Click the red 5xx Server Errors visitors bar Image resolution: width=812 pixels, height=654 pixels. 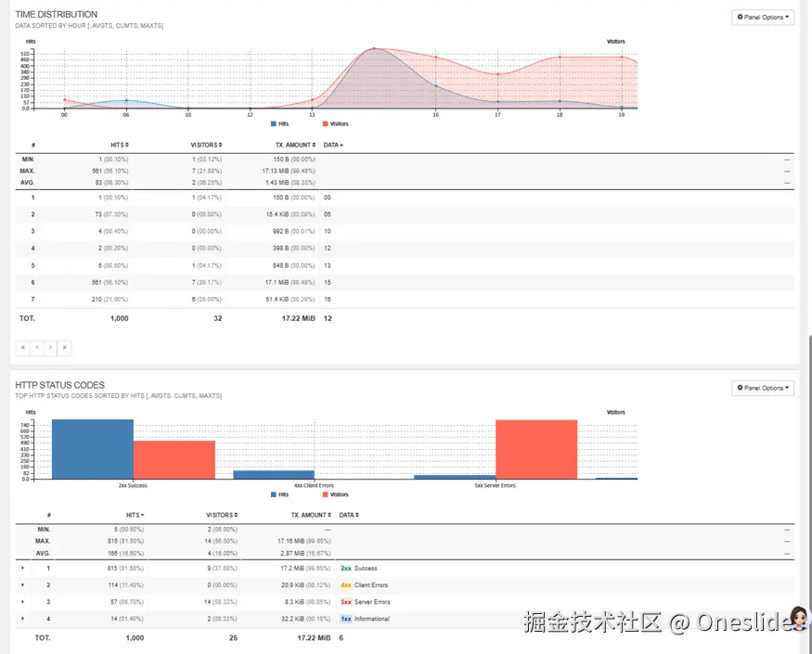pos(536,450)
